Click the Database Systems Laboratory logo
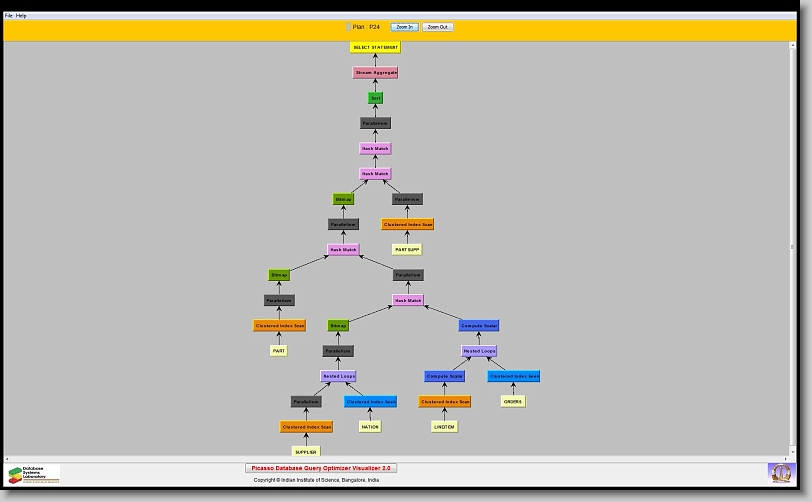812x502 pixels. pos(34,474)
